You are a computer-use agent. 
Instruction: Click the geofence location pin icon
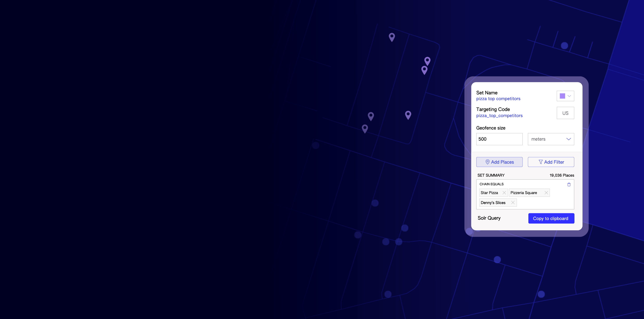click(487, 162)
